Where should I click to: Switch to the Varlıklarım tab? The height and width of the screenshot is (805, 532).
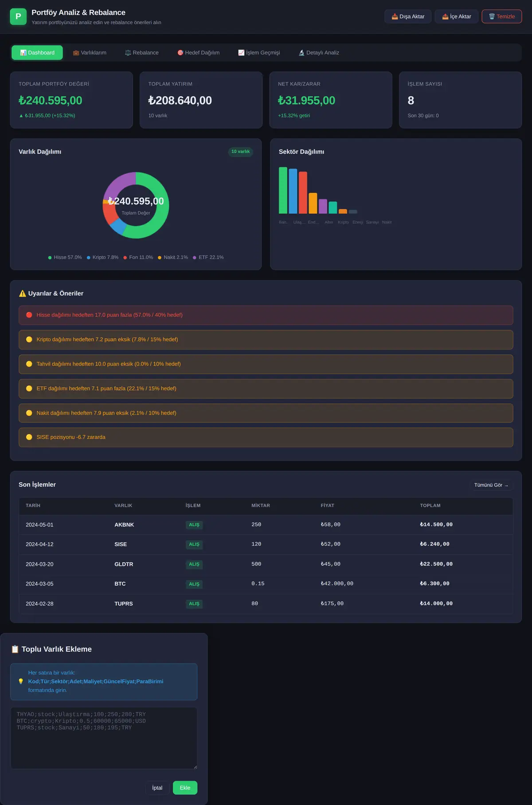(90, 53)
